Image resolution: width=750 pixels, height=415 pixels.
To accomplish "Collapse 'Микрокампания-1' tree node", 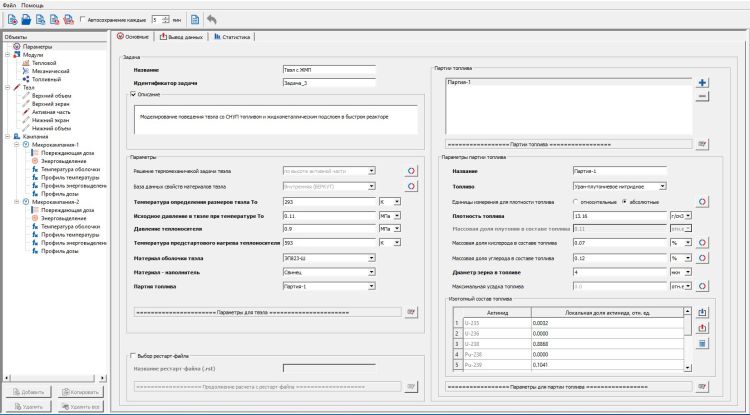I will click(17, 144).
